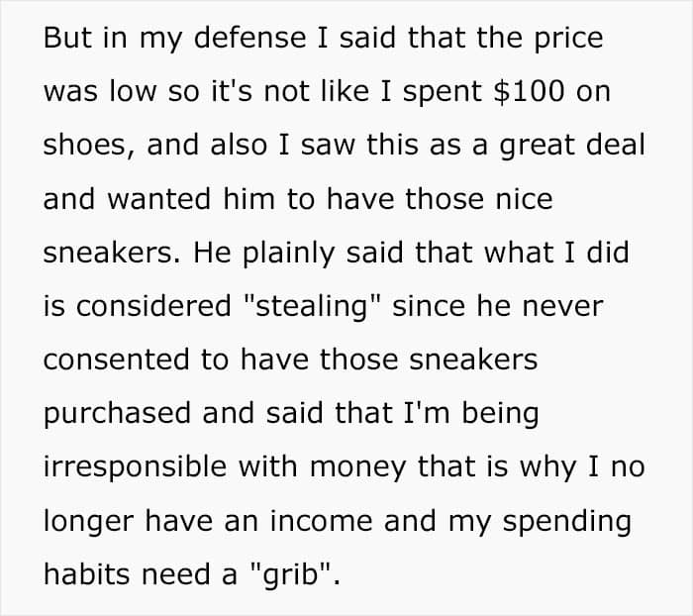Click the word "spending" near the end
Image resolution: width=693 pixels, height=616 pixels.
pos(567,522)
